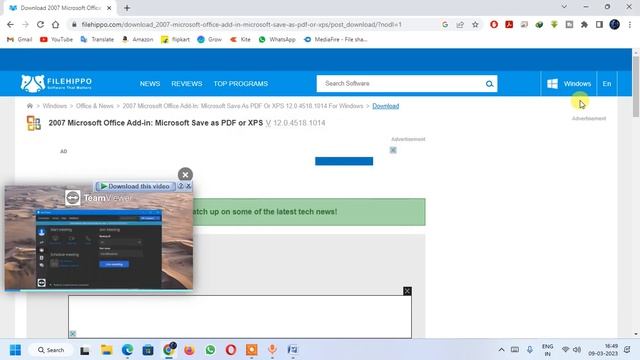Image resolution: width=640 pixels, height=360 pixels.
Task: Click the Office & News breadcrumb link
Action: (95, 106)
